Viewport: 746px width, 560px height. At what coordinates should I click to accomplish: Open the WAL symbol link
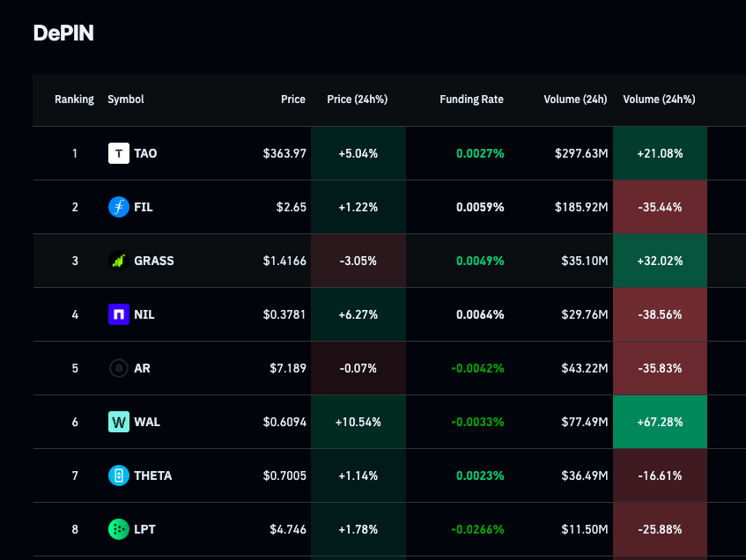[147, 422]
